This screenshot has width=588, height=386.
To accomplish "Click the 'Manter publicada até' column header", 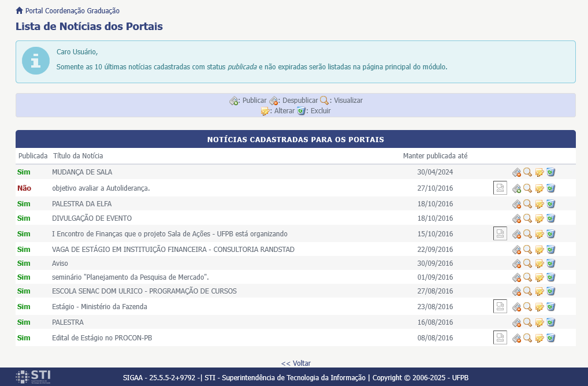I will click(435, 155).
